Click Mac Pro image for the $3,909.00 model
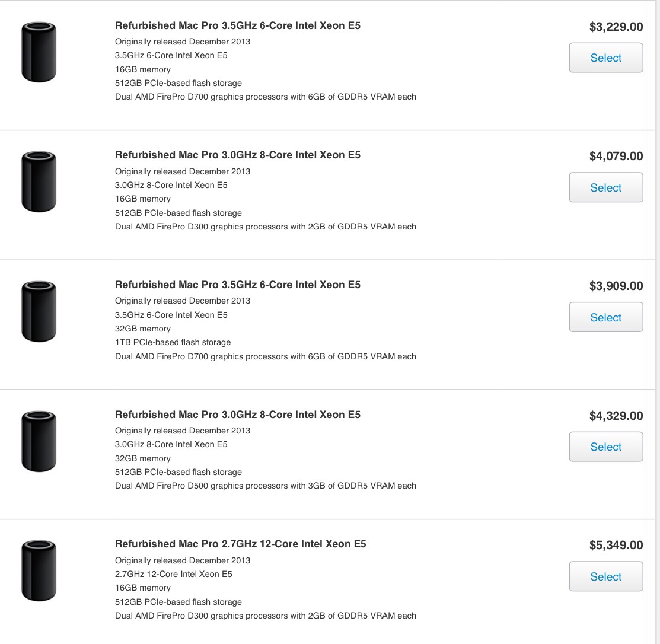Image resolution: width=660 pixels, height=644 pixels. click(x=39, y=311)
